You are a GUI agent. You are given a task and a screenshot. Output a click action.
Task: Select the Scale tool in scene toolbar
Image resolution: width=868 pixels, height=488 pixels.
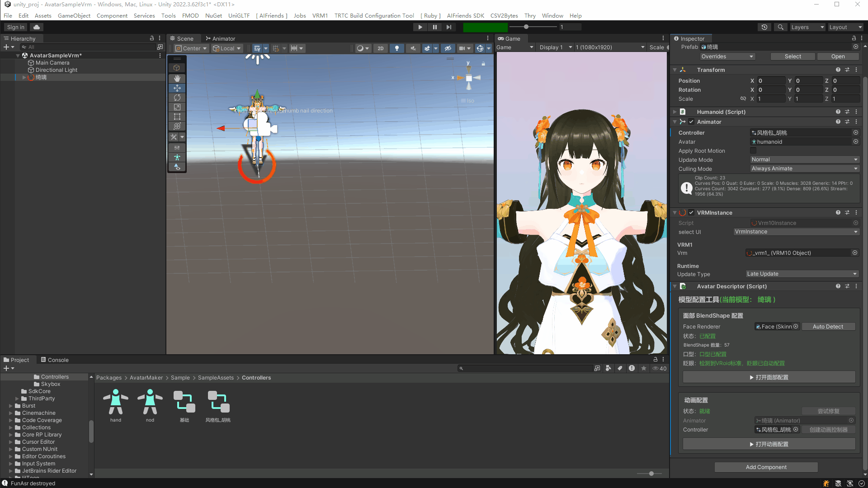177,107
